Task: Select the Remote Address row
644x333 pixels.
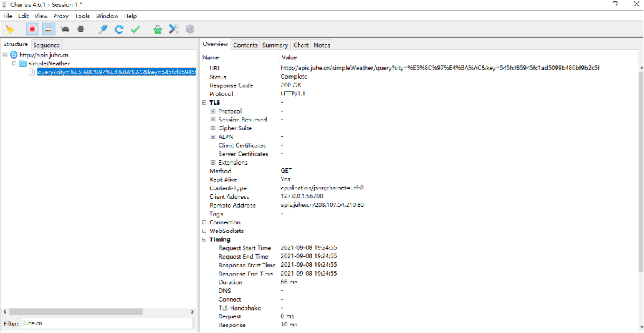Action: pos(419,205)
